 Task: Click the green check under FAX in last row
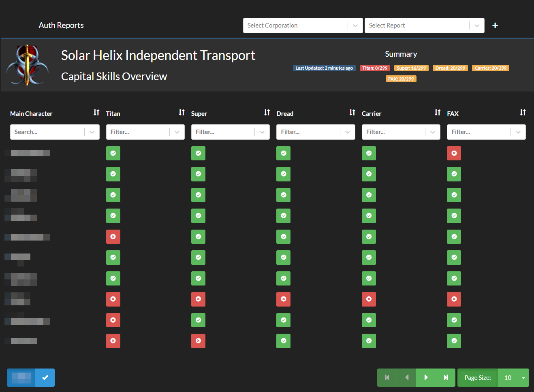454,341
